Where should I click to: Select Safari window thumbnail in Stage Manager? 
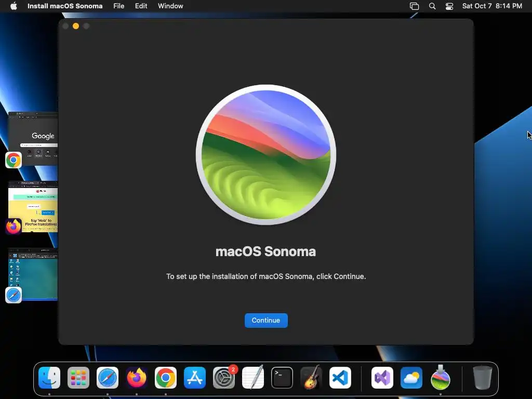tap(33, 274)
